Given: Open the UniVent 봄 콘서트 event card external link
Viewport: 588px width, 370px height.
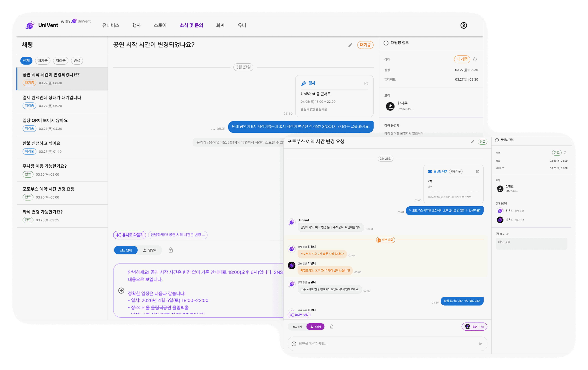Looking at the screenshot, I should [x=366, y=83].
